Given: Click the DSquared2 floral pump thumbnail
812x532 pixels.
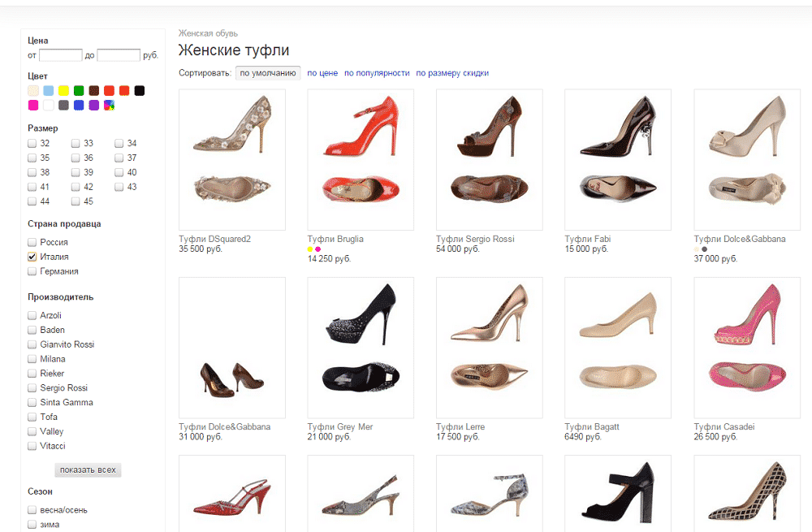Looking at the screenshot, I should tap(232, 159).
